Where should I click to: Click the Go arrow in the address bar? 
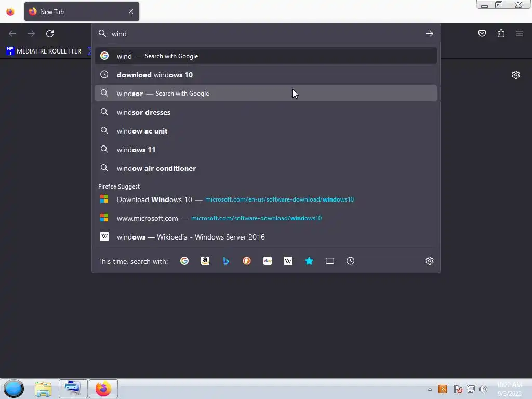pos(430,34)
